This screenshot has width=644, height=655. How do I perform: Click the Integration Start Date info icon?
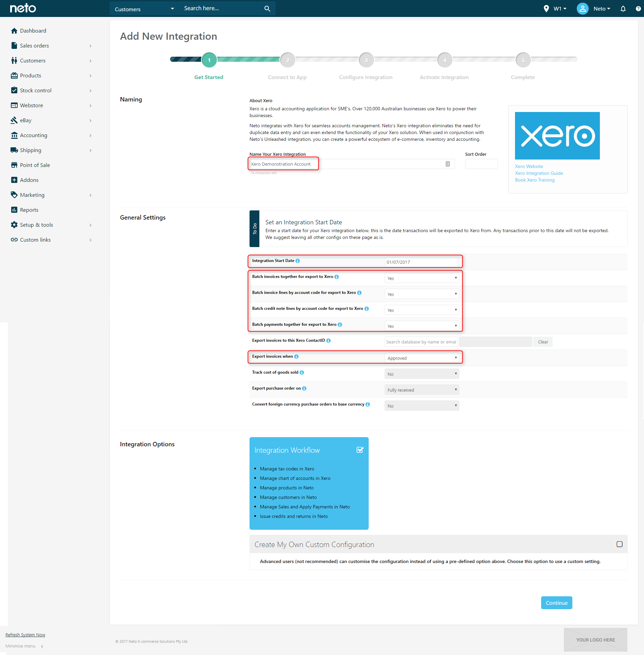pos(298,261)
